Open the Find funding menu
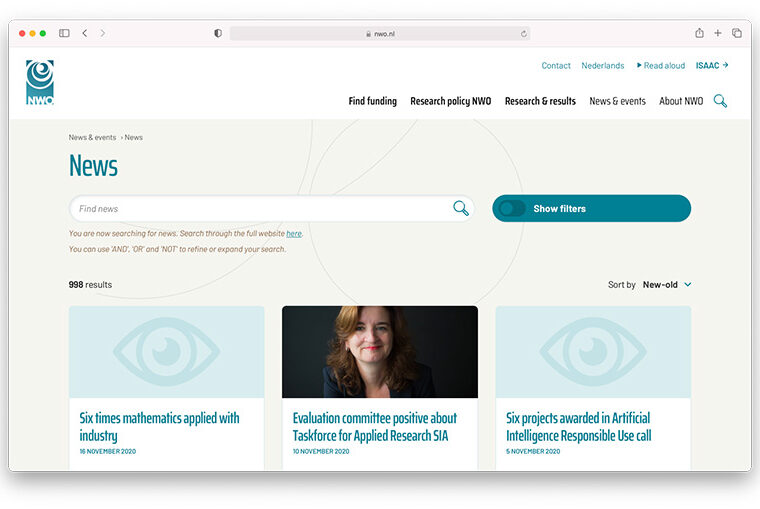 (x=372, y=101)
